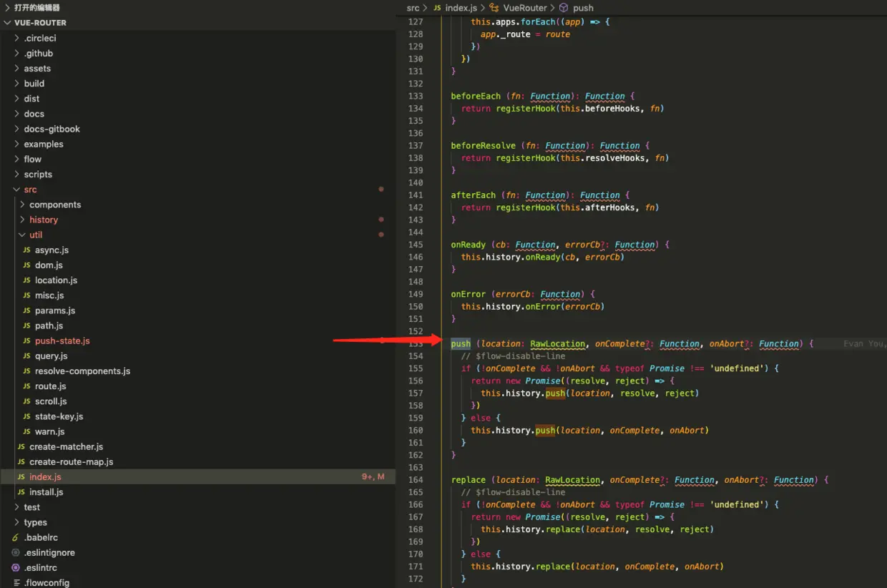Click the JS icon next to create-matcher.js
887x588 pixels.
21,446
